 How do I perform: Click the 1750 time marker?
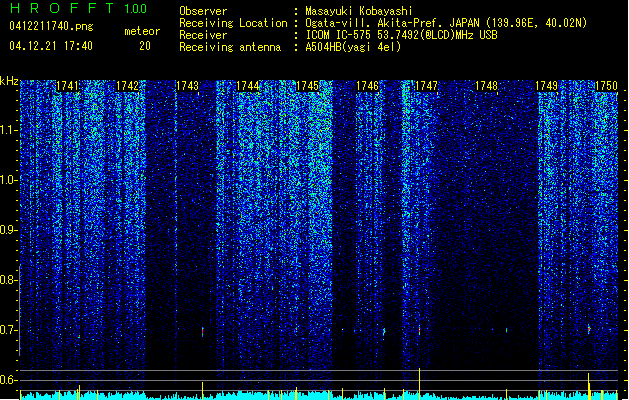pos(606,86)
